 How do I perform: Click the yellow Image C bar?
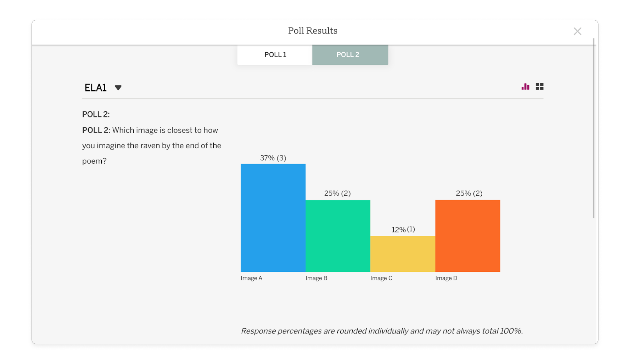[x=403, y=254]
